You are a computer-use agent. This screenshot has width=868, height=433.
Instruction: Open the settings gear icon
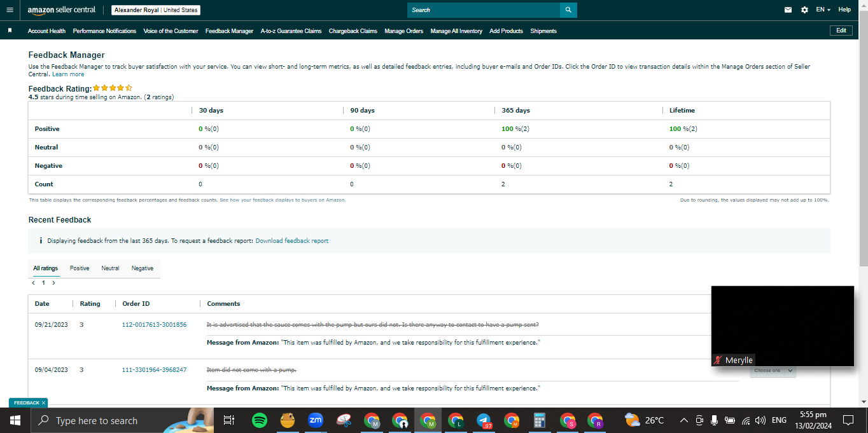pos(804,10)
